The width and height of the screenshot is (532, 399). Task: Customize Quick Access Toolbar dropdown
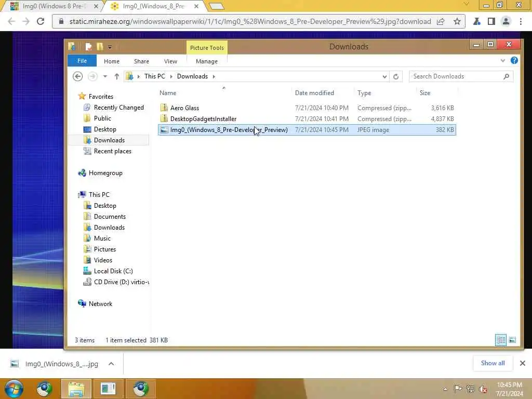[110, 47]
